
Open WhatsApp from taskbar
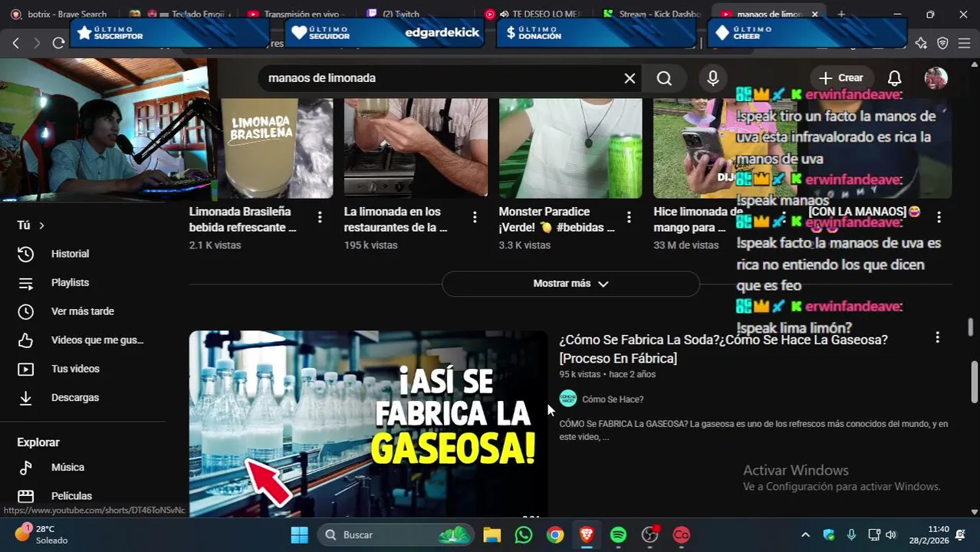[524, 535]
